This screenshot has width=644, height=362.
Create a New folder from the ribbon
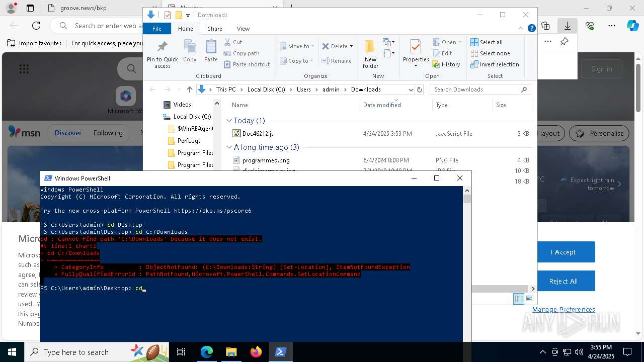click(x=370, y=54)
